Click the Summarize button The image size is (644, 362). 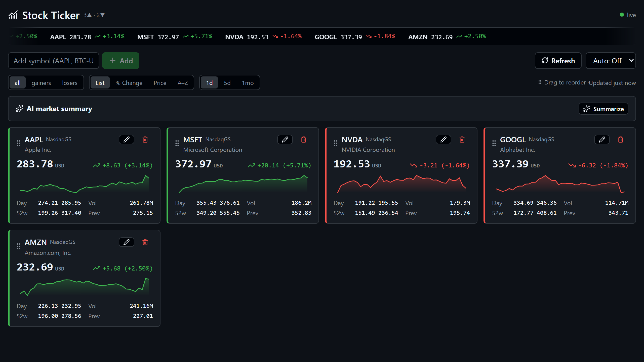pyautogui.click(x=603, y=109)
